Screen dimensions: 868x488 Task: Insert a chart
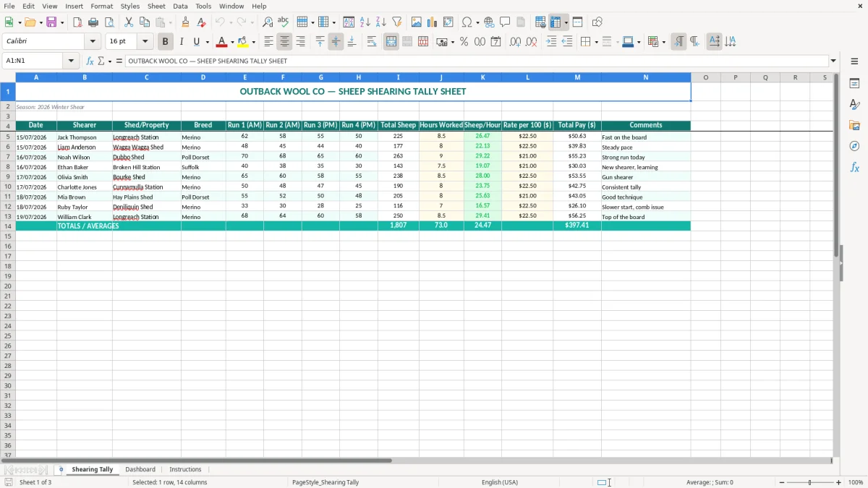click(433, 22)
